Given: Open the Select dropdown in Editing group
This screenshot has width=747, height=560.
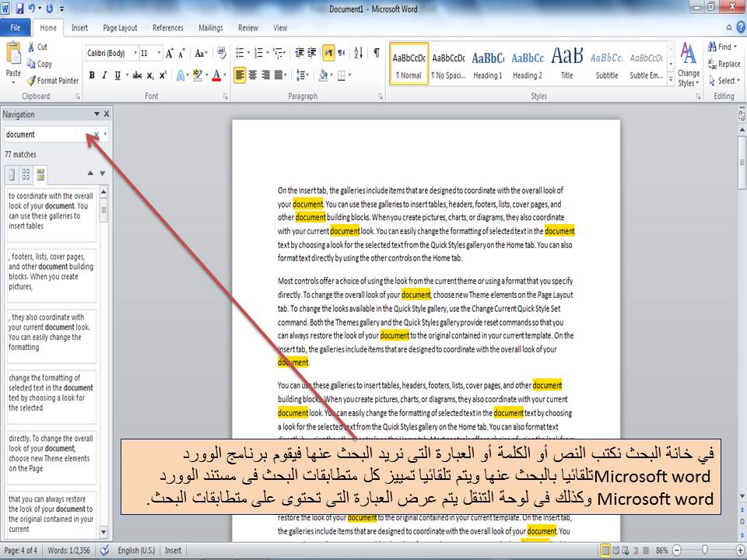Looking at the screenshot, I should [724, 81].
